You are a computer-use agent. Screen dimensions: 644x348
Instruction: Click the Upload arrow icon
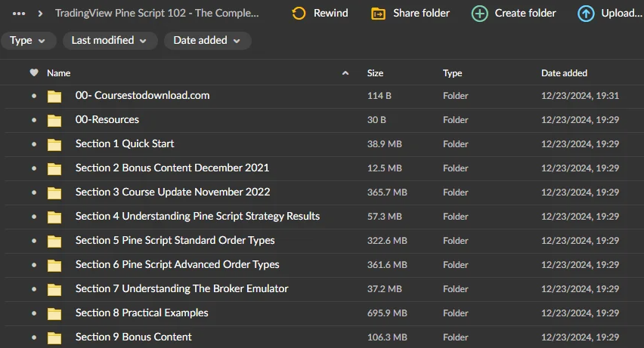pyautogui.click(x=586, y=14)
